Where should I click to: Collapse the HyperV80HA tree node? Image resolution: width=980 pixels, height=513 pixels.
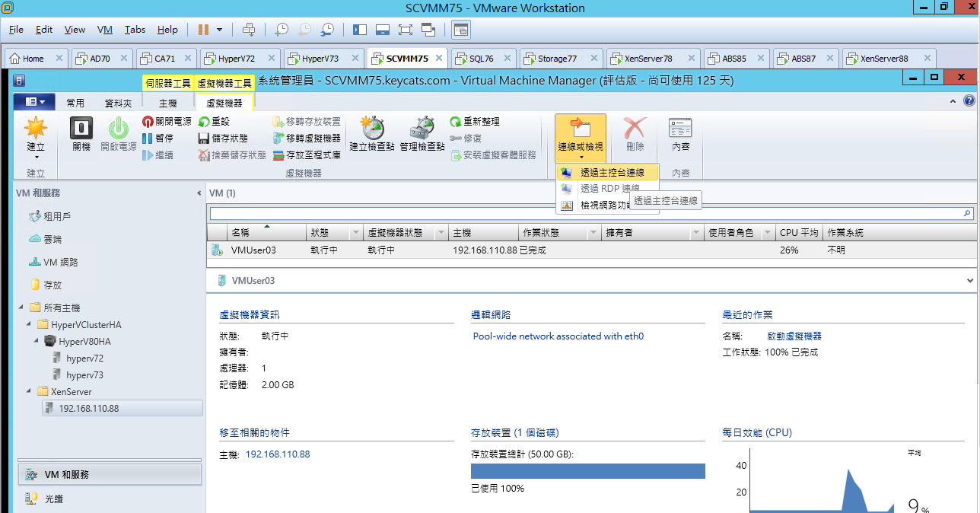[x=36, y=341]
